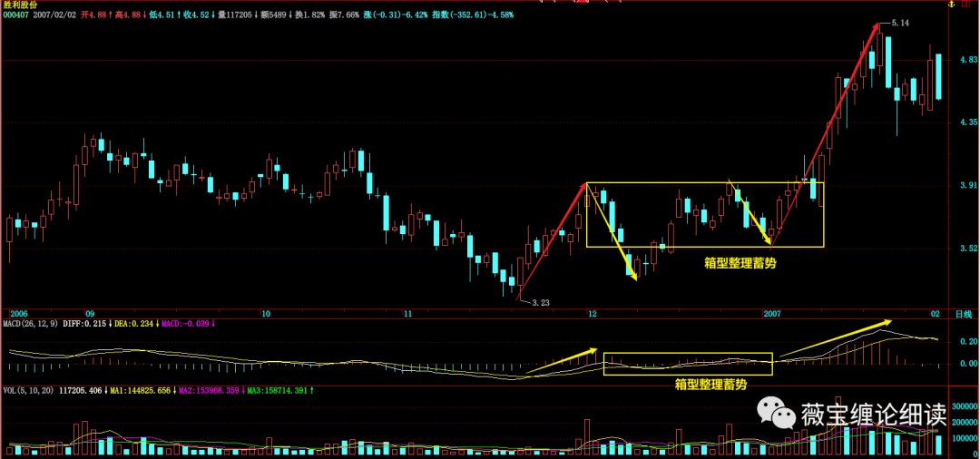Click the 4.35 price axis label
The image size is (980, 459).
969,123
